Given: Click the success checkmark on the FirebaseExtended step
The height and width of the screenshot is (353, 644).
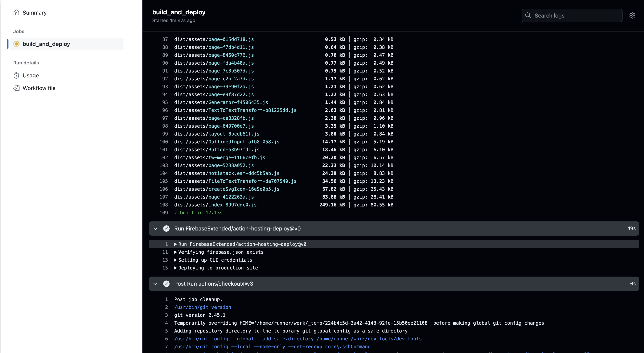Looking at the screenshot, I should [x=166, y=229].
